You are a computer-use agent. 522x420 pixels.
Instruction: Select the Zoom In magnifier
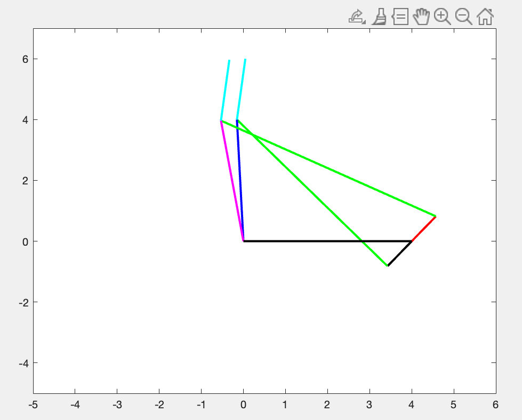tap(442, 17)
